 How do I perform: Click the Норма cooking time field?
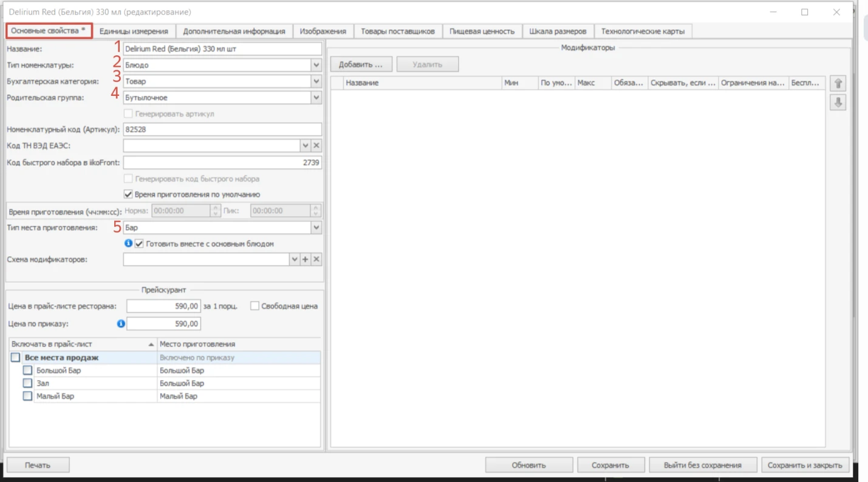181,211
